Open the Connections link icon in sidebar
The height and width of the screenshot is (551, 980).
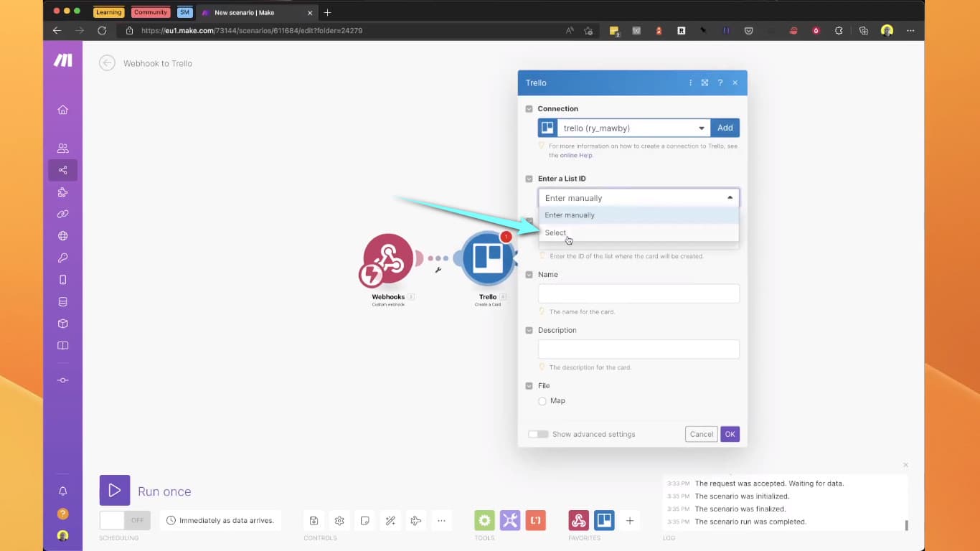point(62,214)
